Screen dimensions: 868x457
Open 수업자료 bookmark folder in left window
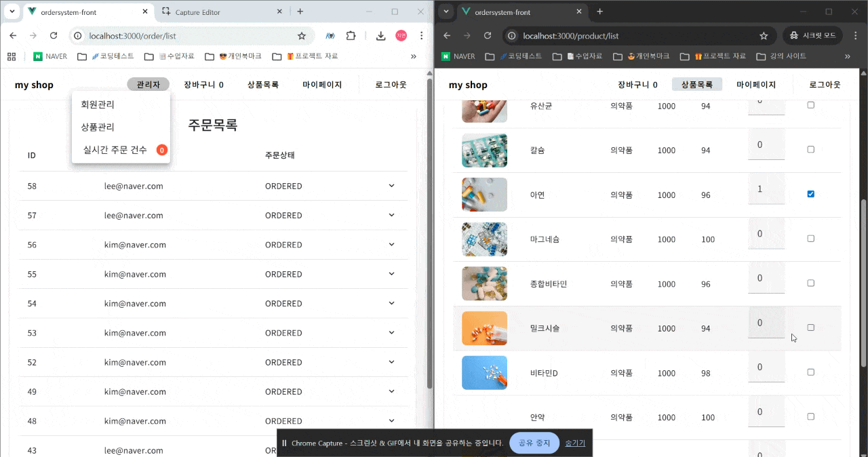[x=169, y=56]
